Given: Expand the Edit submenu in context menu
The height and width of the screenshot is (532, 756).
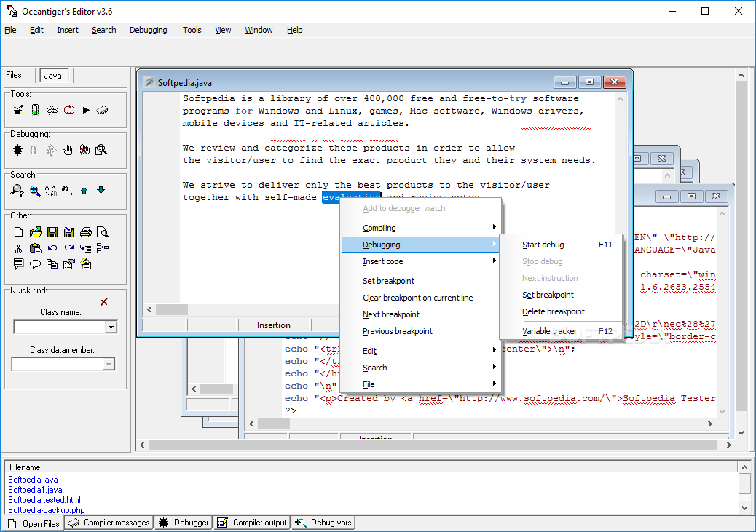Looking at the screenshot, I should coord(420,350).
